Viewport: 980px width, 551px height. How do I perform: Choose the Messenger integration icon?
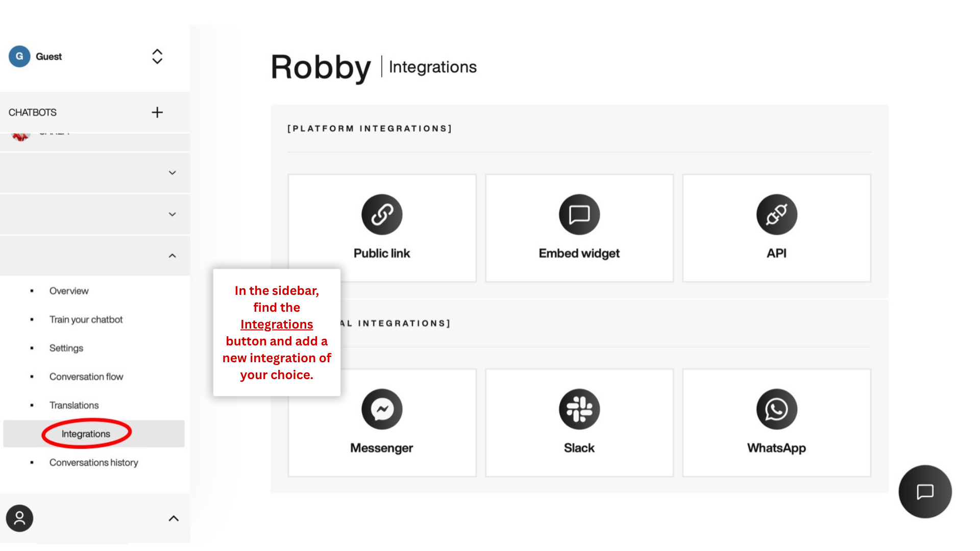point(382,409)
